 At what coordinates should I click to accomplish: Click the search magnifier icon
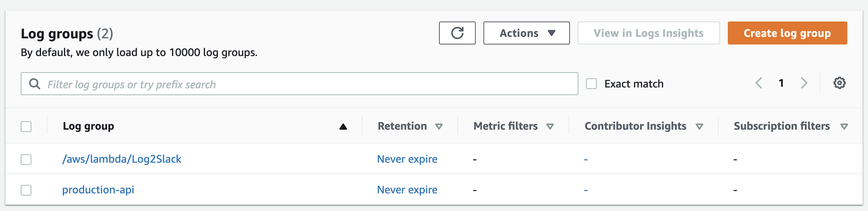coord(34,84)
